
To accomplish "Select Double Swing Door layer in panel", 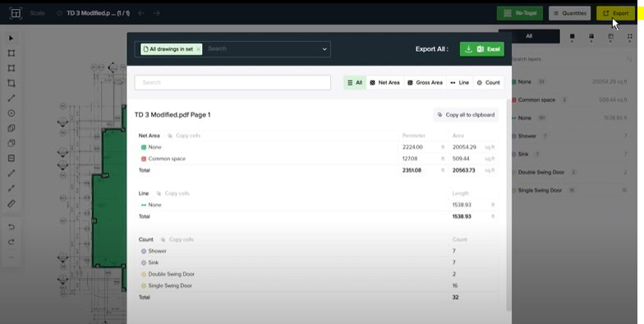I will tap(569, 172).
